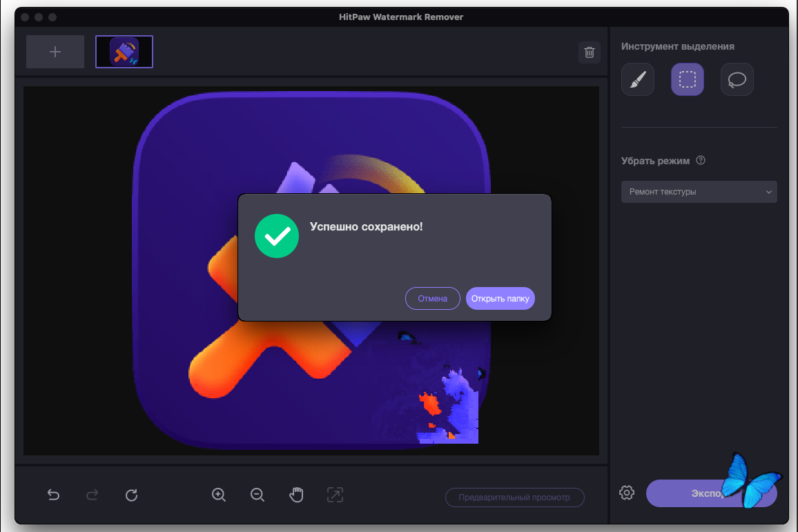Click help icon next to Убрать режим

(701, 161)
